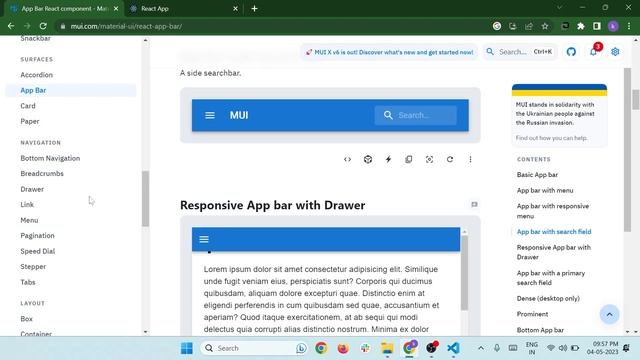Screen dimensions: 640x360
Task: Open a new browser tab
Action: click(x=254, y=9)
